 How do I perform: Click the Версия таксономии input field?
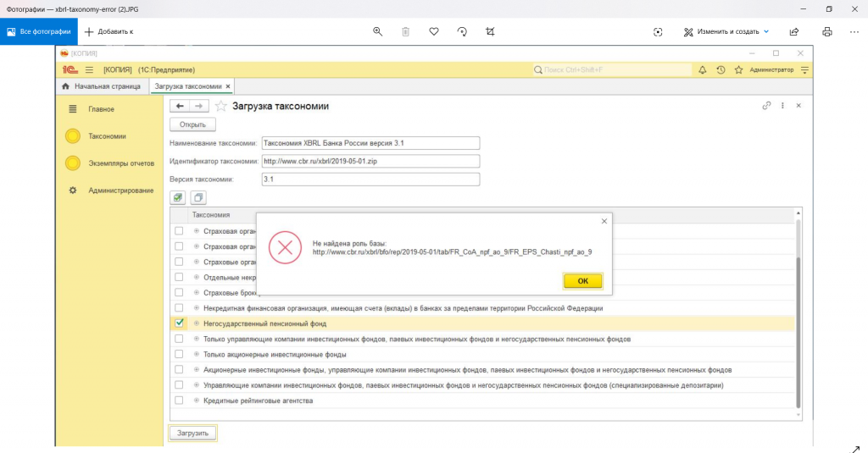[x=370, y=180]
